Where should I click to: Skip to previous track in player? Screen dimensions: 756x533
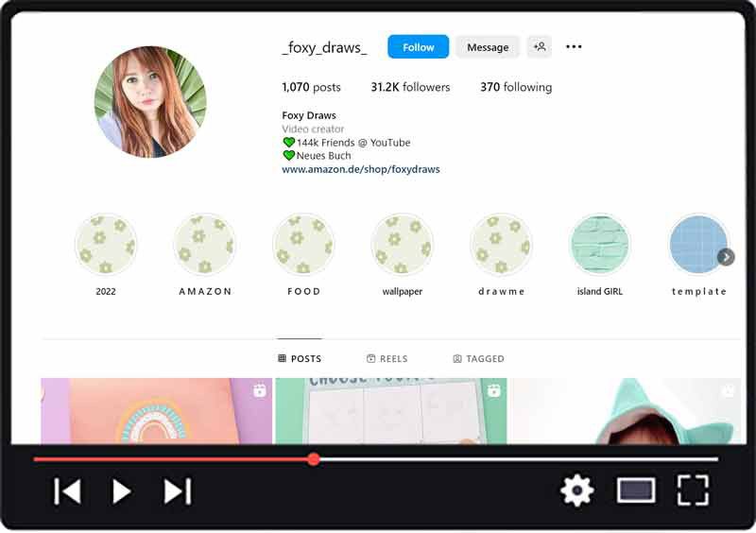tap(67, 491)
